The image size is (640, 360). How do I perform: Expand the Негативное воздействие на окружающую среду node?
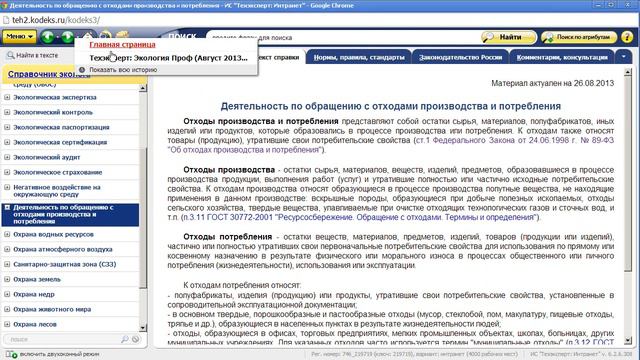click(7, 187)
